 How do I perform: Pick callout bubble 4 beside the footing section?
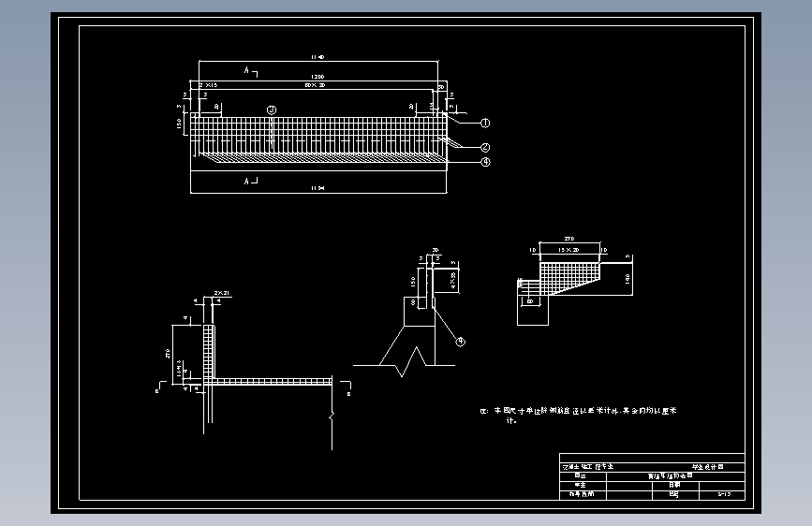click(x=461, y=342)
